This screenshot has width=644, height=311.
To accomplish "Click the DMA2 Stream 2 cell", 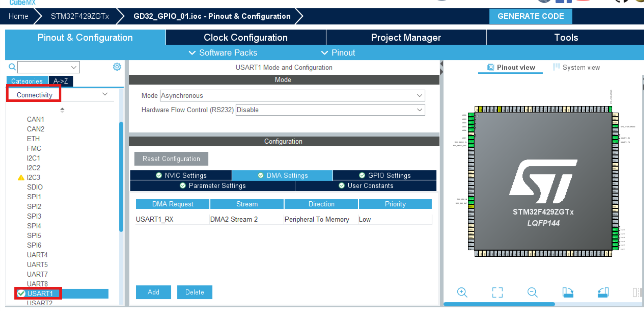I will [x=247, y=219].
